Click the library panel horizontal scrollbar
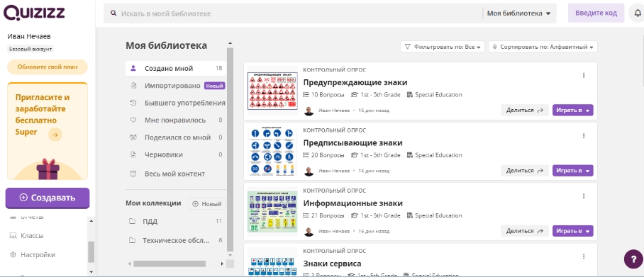 click(x=170, y=264)
